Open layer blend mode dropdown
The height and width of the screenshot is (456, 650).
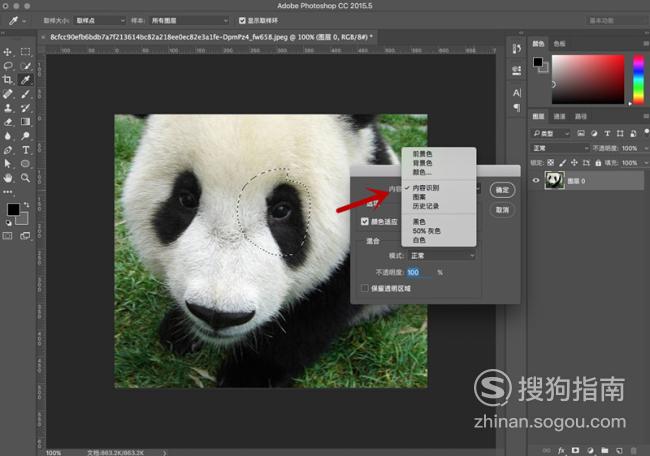pos(560,148)
